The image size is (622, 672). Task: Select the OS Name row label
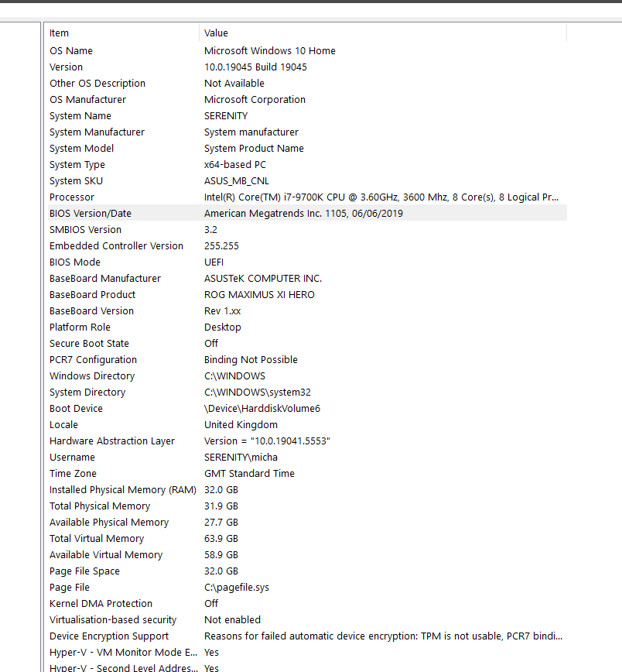(71, 50)
